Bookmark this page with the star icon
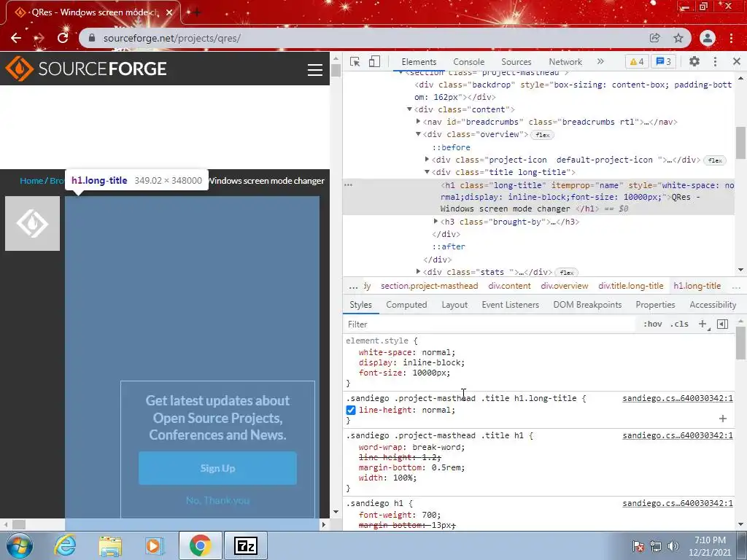747x560 pixels. (x=678, y=38)
